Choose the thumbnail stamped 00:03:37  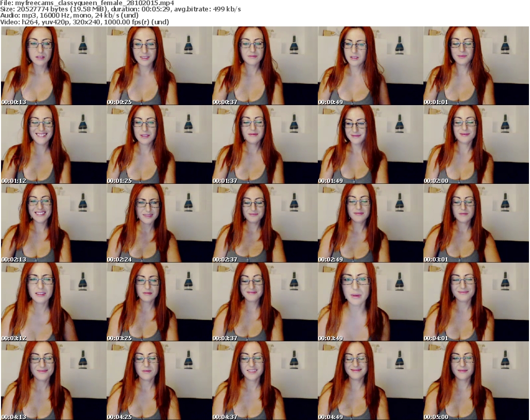264,302
